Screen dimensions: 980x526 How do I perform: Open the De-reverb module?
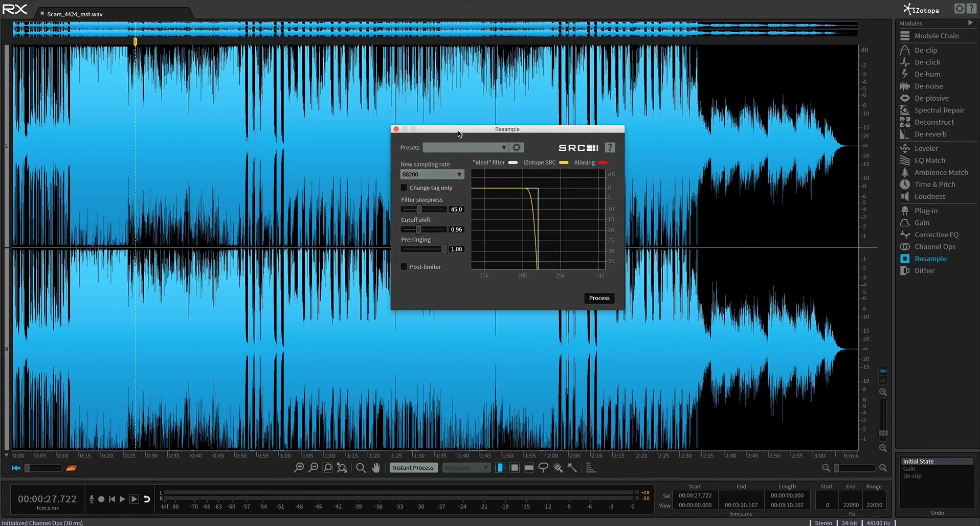point(930,134)
